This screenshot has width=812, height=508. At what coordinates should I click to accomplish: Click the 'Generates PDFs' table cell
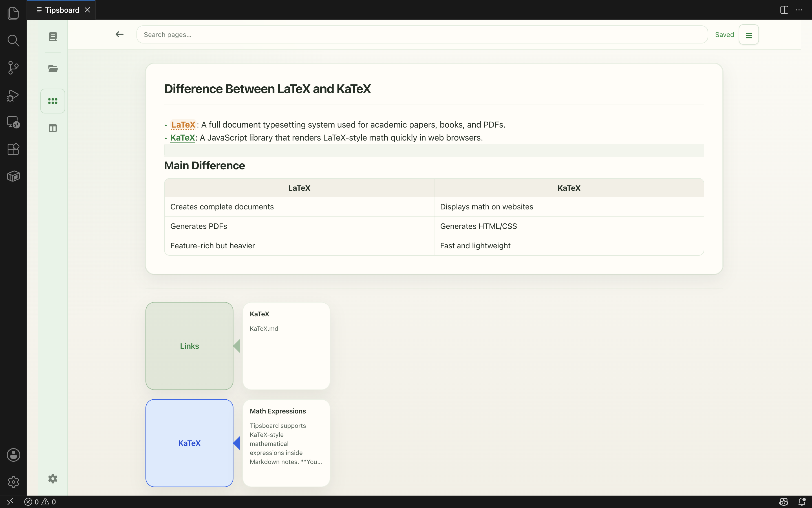[299, 226]
